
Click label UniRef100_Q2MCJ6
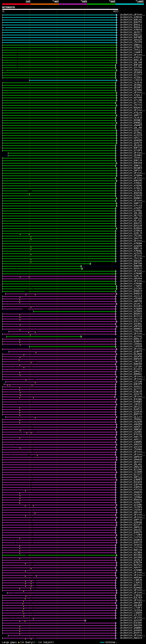[x=131, y=276]
